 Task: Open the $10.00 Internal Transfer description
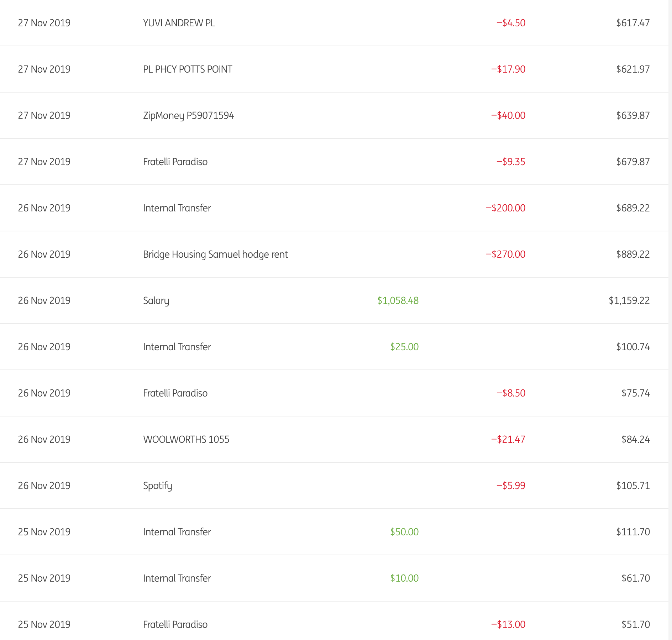point(177,578)
